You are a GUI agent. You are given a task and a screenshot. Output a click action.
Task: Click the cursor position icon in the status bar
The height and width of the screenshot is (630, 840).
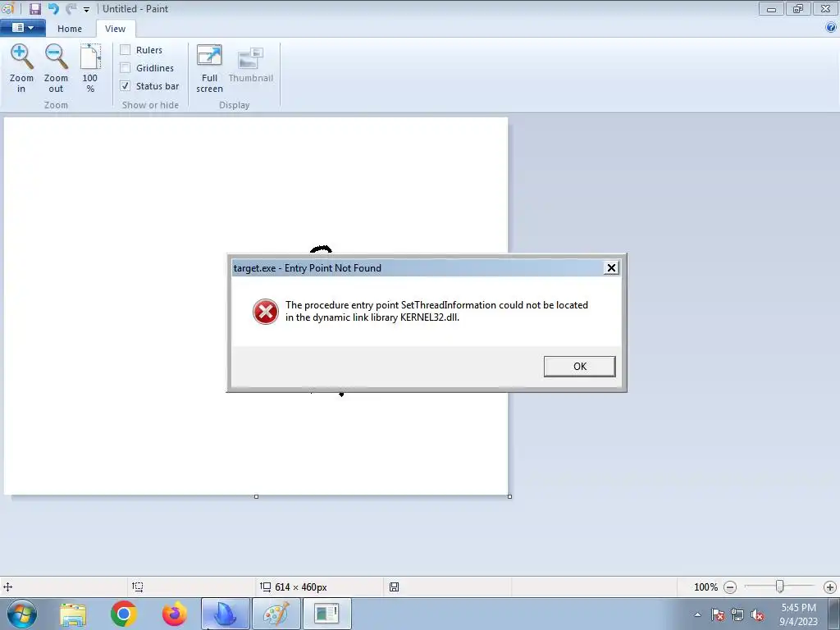[x=8, y=587]
